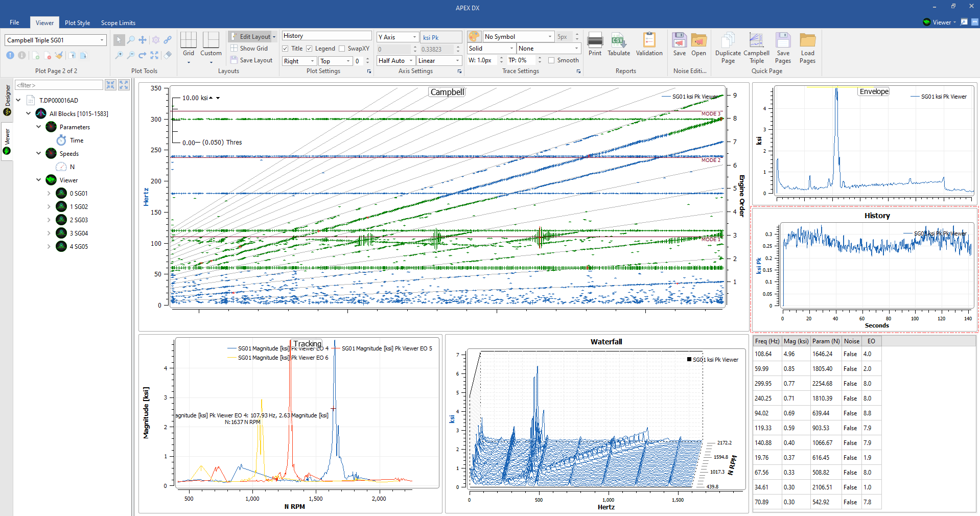Image resolution: width=980 pixels, height=516 pixels.
Task: Open the Designer side tab
Action: click(7, 100)
